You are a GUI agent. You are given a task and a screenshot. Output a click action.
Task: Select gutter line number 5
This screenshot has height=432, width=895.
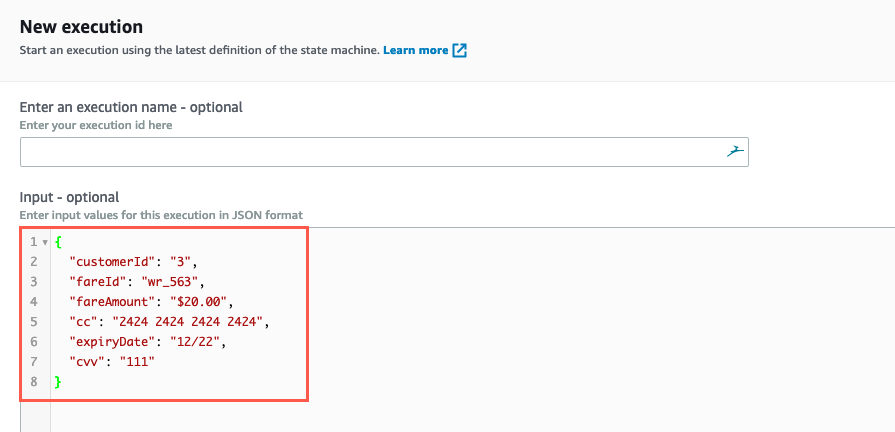coord(34,322)
